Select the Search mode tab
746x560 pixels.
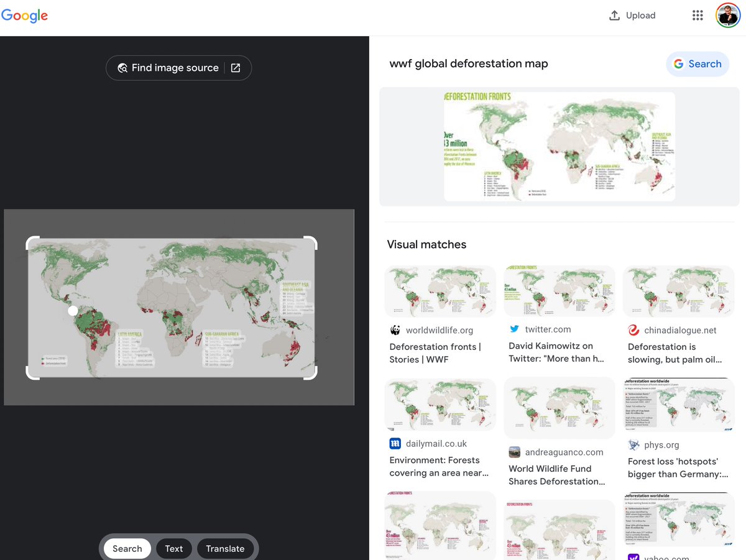pos(127,549)
